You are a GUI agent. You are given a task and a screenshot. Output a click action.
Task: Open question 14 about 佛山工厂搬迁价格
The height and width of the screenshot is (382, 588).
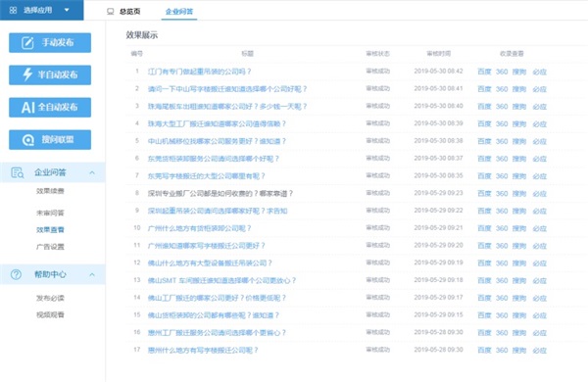[217, 298]
